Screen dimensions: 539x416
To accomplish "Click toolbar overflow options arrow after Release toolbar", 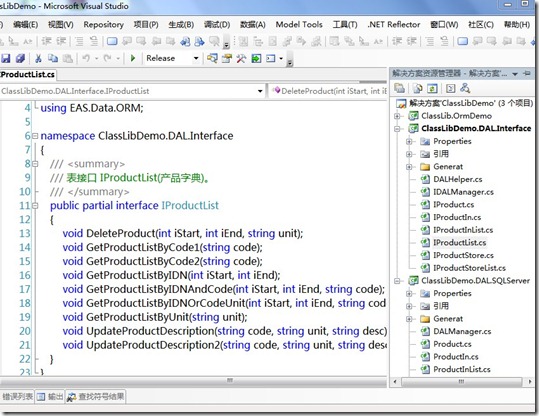I will 290,62.
